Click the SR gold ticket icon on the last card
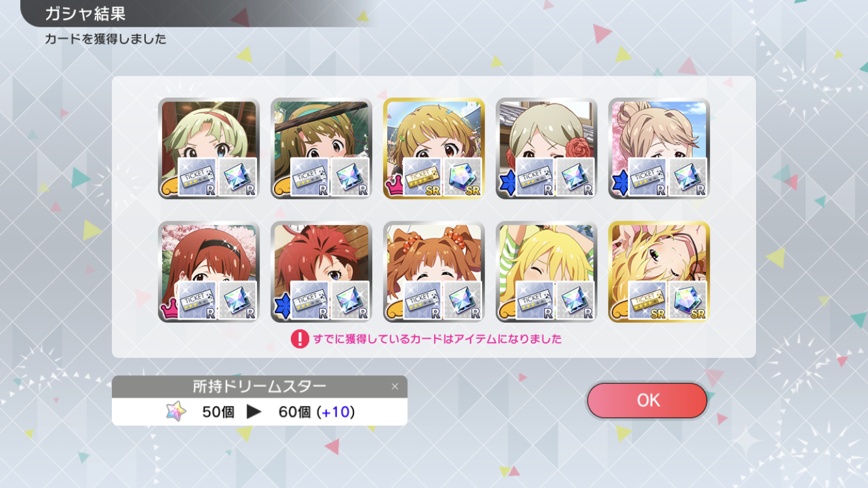Viewport: 868px width, 488px height. 648,301
